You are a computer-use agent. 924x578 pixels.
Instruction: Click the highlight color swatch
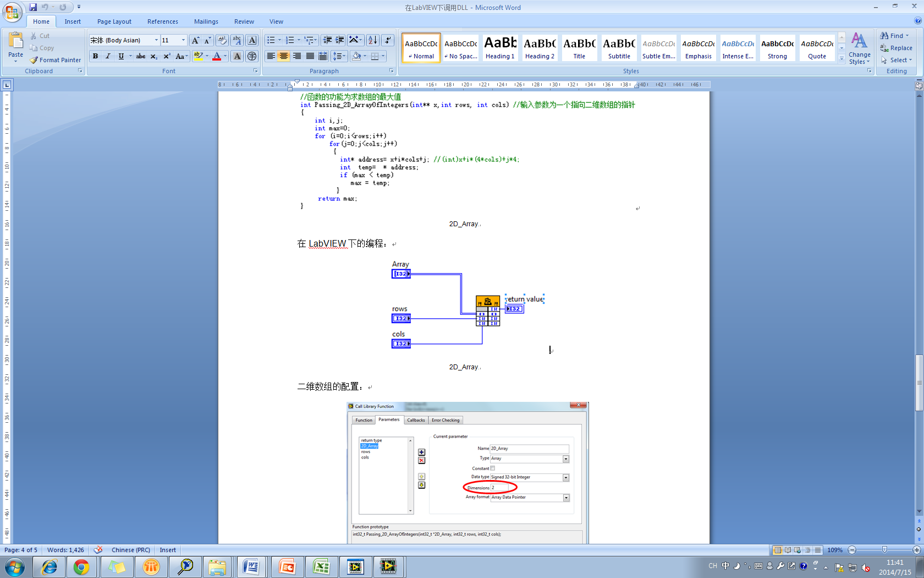click(198, 56)
